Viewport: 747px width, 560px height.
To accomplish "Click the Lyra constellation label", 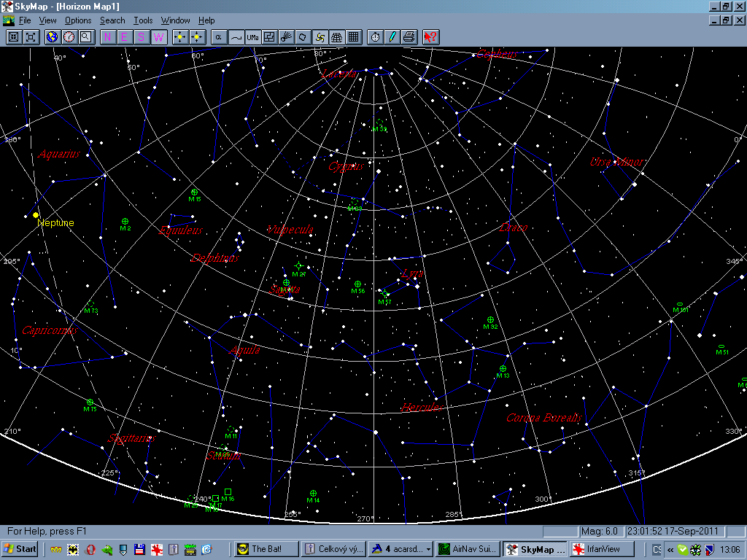I will [x=413, y=273].
